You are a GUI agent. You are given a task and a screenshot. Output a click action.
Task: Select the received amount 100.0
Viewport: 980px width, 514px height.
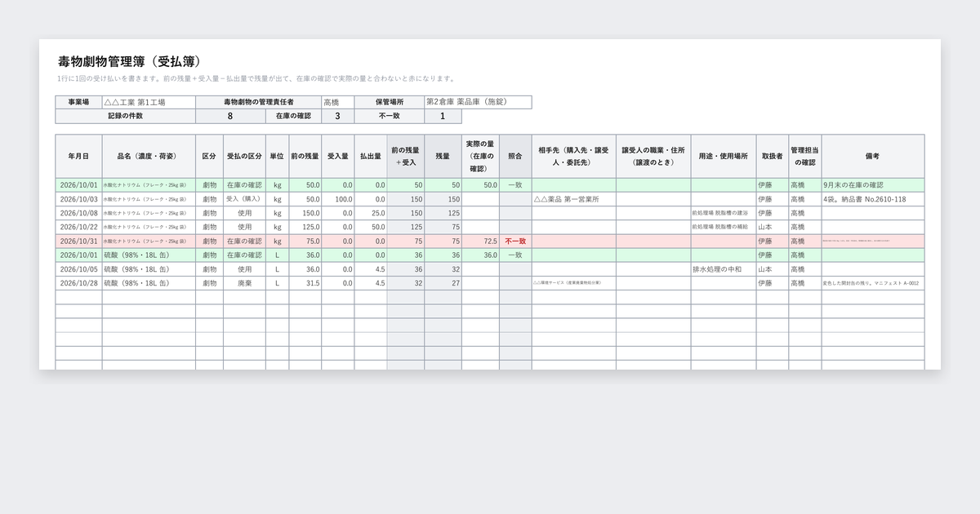point(338,199)
